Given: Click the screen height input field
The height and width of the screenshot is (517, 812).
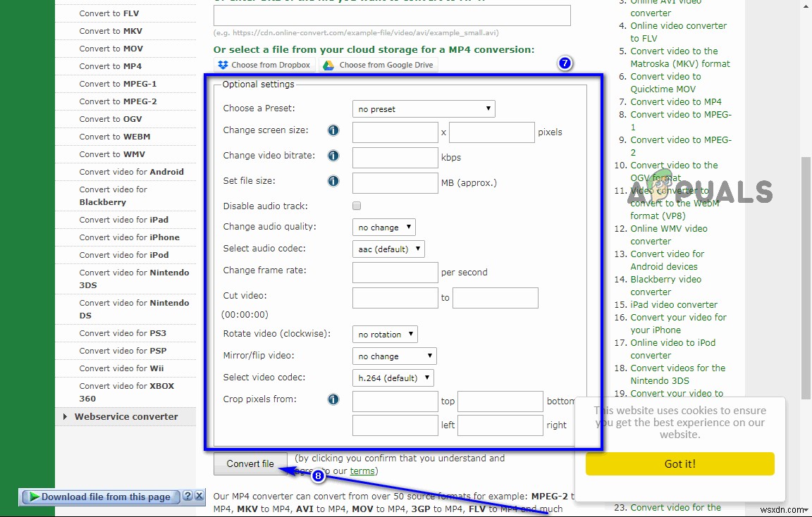Looking at the screenshot, I should tap(492, 132).
